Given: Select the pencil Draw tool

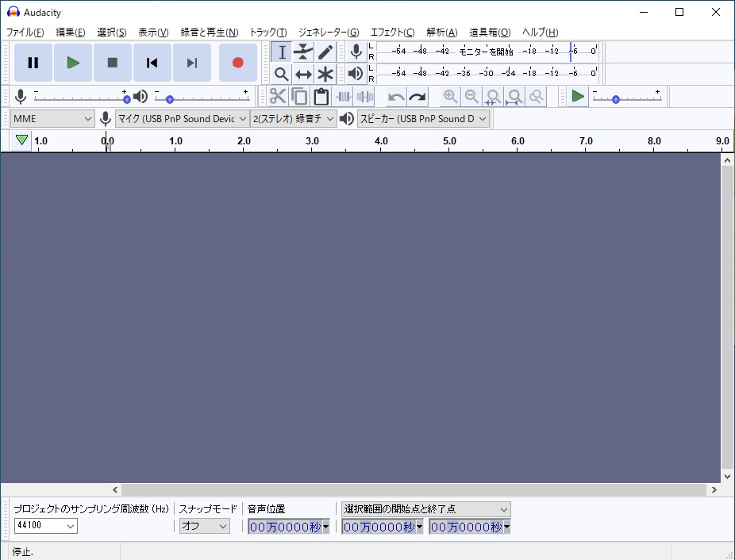Looking at the screenshot, I should [x=325, y=52].
